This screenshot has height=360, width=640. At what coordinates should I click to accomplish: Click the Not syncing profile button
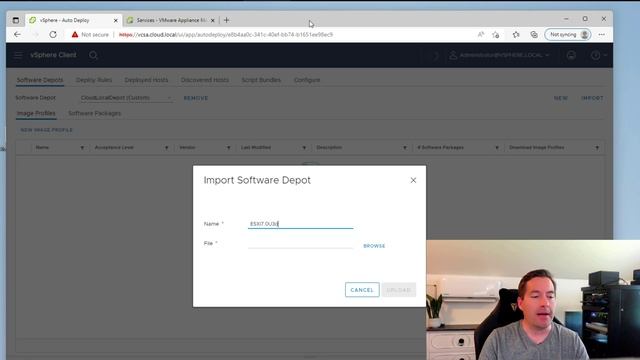[568, 35]
